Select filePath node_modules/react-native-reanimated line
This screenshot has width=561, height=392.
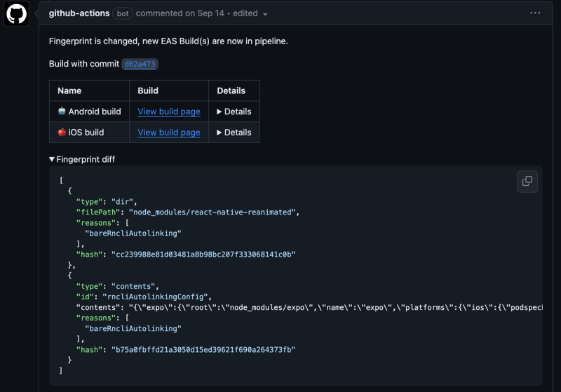[x=187, y=212]
